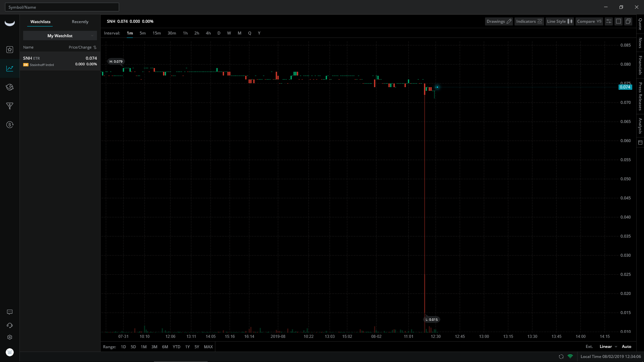Open the customer support headset icon
This screenshot has height=362, width=644.
tap(10, 325)
